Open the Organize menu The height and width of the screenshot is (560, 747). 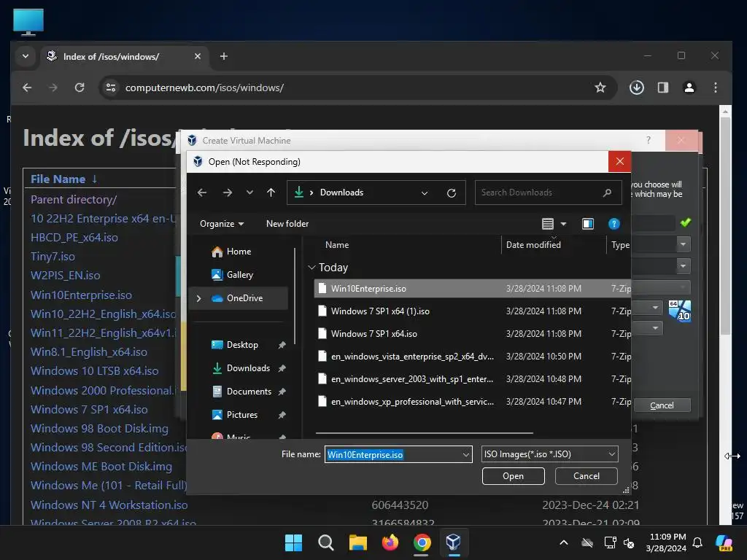pos(222,224)
